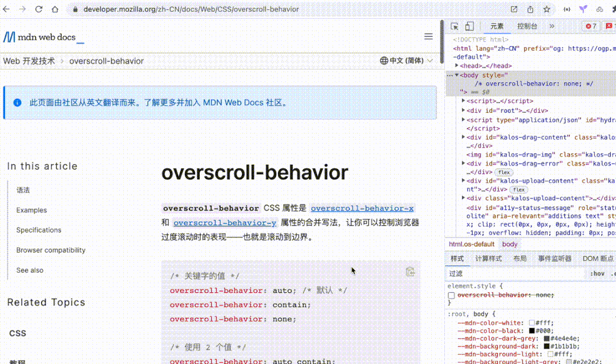
Task: Jump to the 语法 section
Action: pyautogui.click(x=23, y=190)
